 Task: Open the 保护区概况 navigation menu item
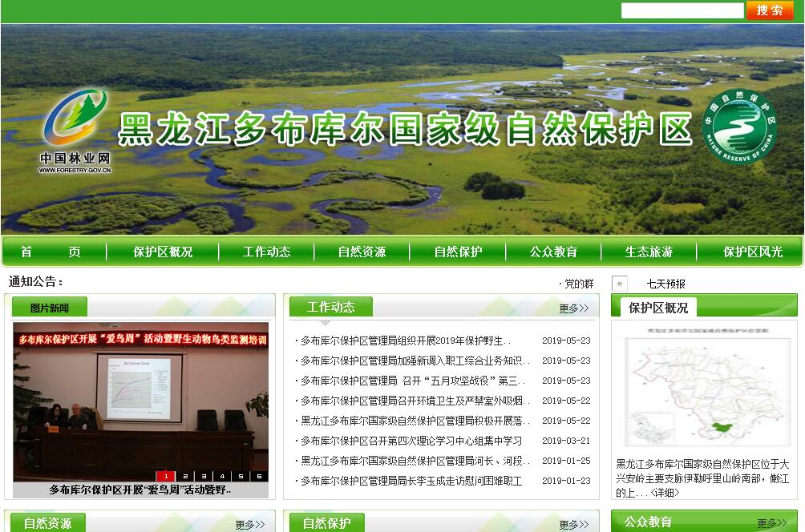[163, 252]
